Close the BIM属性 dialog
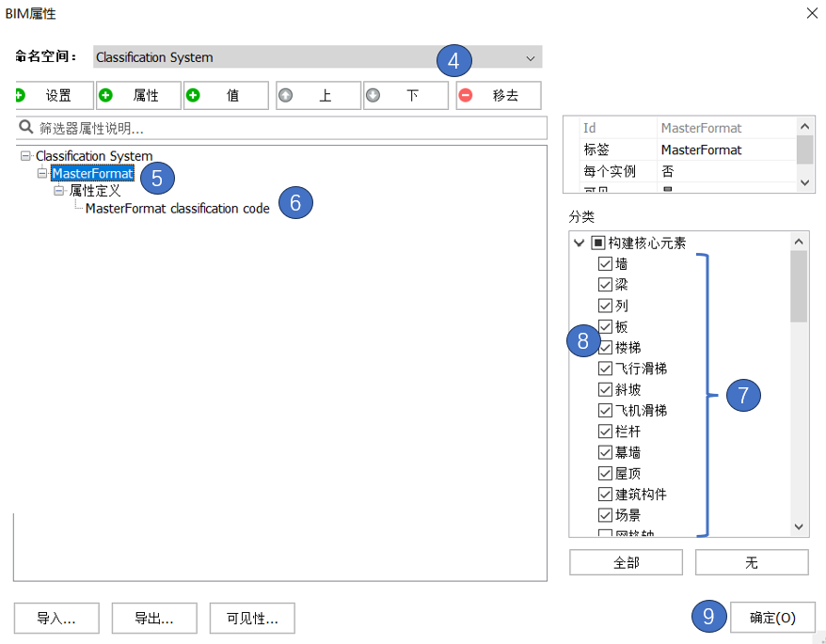Viewport: 826px width, 644px height. 812,13
